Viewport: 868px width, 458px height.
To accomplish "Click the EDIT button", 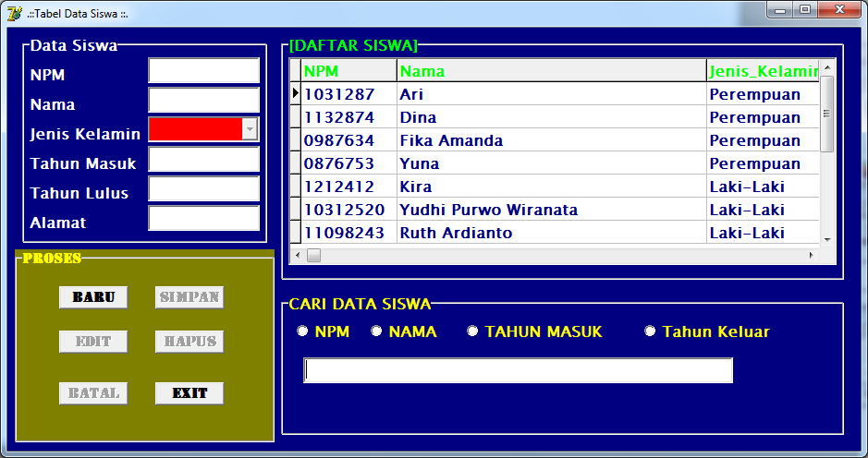I will pyautogui.click(x=93, y=342).
